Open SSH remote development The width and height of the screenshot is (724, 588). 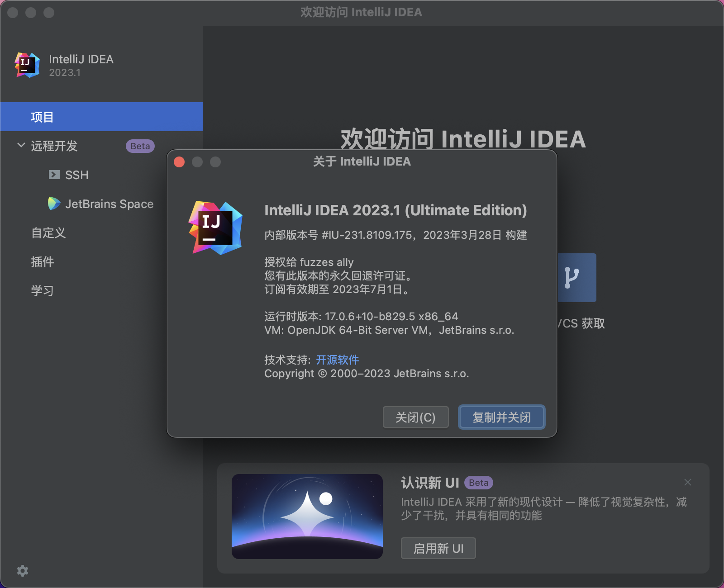[x=77, y=175]
